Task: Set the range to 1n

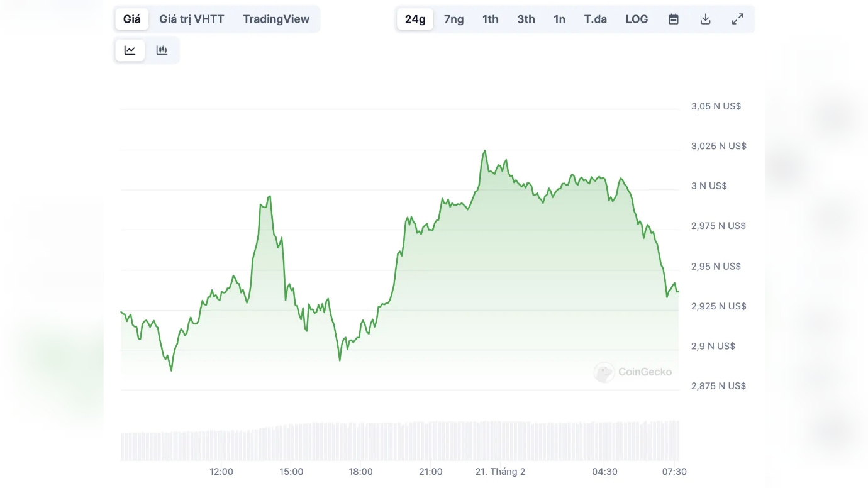Action: [x=559, y=19]
